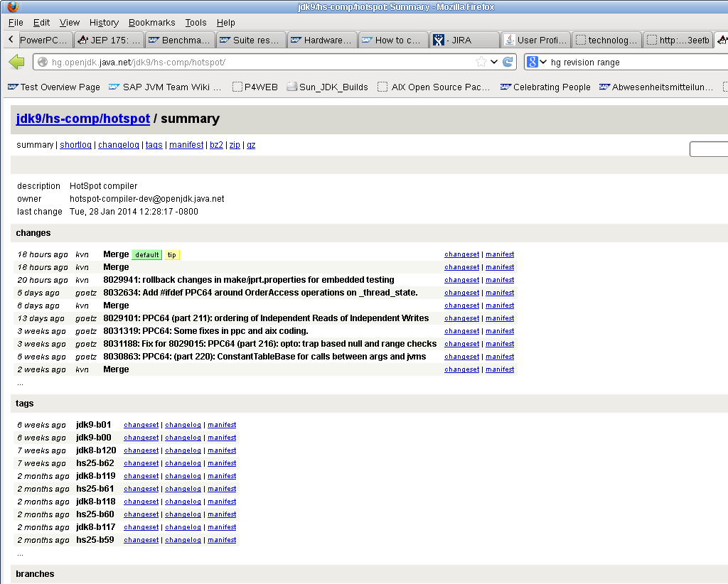Click the Google search engine icon
Viewport: 728px width, 584px height.
[x=532, y=62]
